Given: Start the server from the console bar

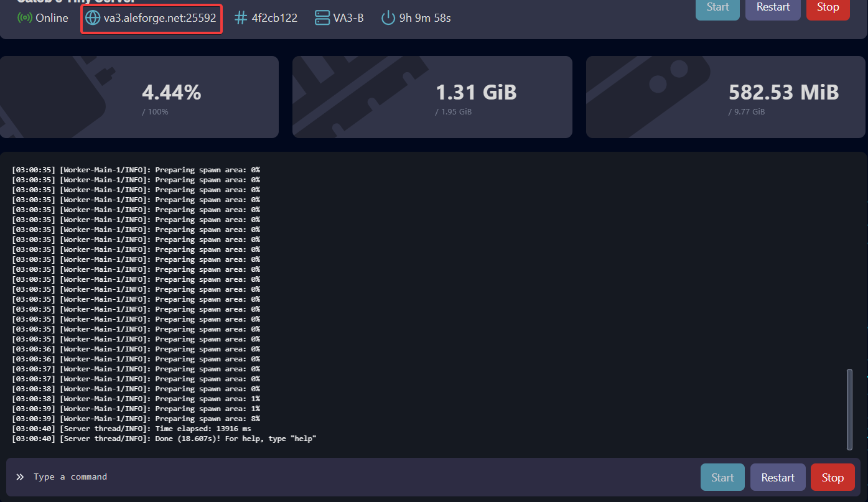Looking at the screenshot, I should click(722, 477).
